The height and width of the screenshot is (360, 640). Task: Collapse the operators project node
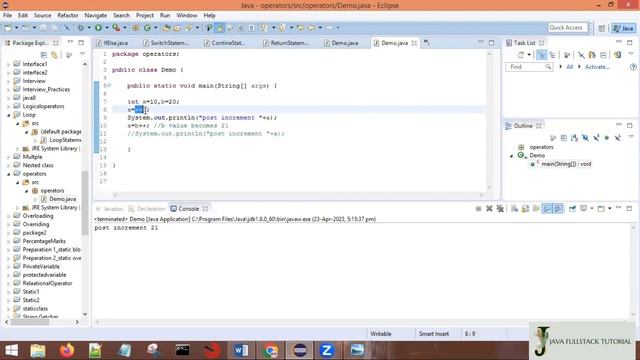(x=9, y=174)
